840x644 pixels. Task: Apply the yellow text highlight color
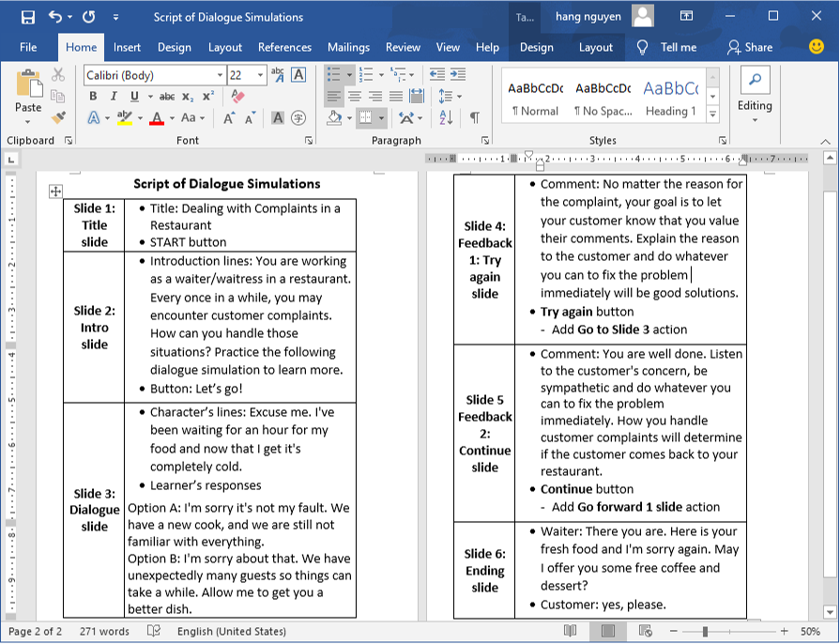[125, 117]
